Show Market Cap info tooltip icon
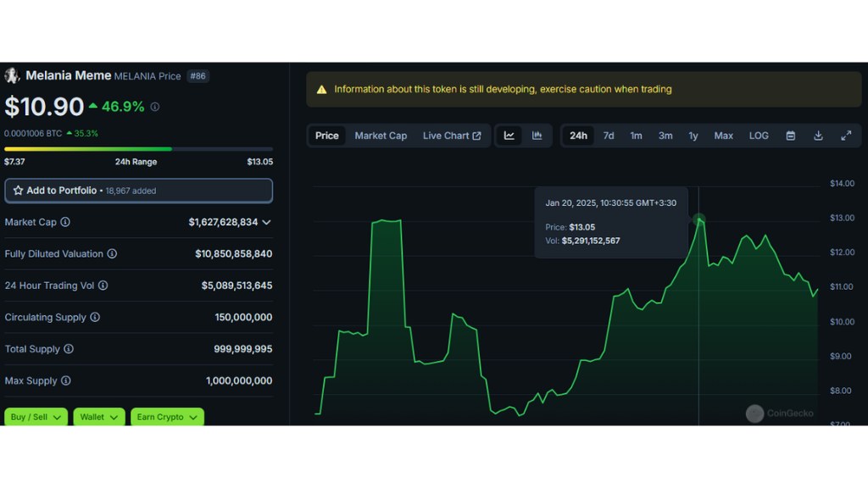 (x=65, y=222)
